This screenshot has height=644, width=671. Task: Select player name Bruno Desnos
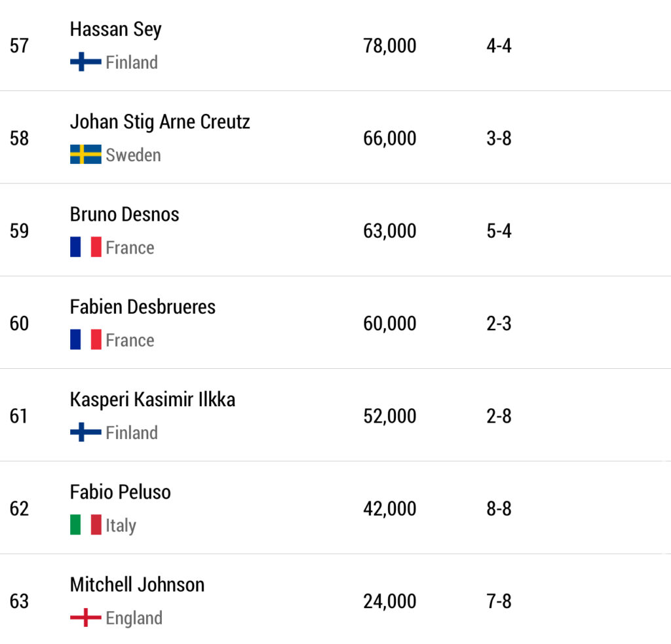pos(125,214)
